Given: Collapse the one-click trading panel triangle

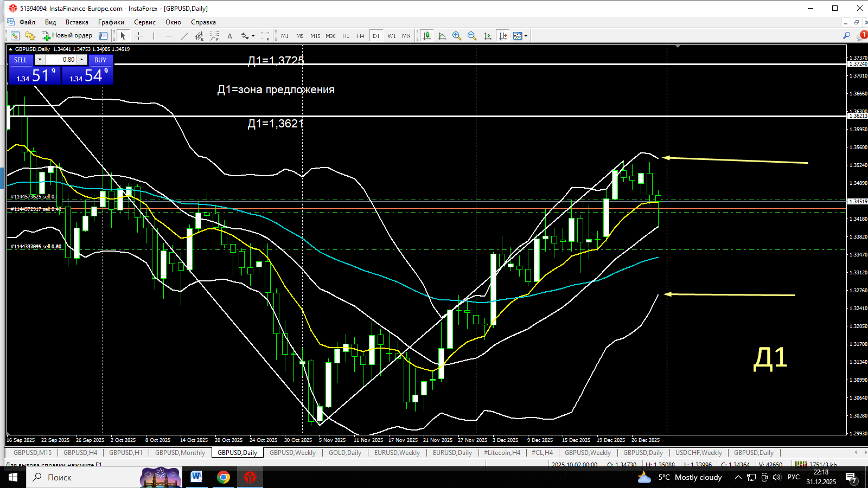Looking at the screenshot, I should (11, 49).
